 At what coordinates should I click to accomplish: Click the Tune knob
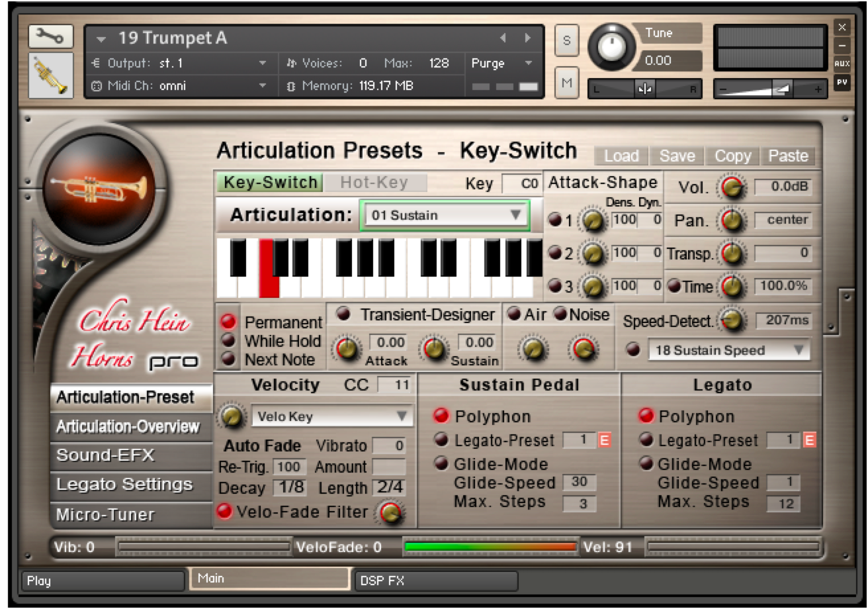[613, 45]
